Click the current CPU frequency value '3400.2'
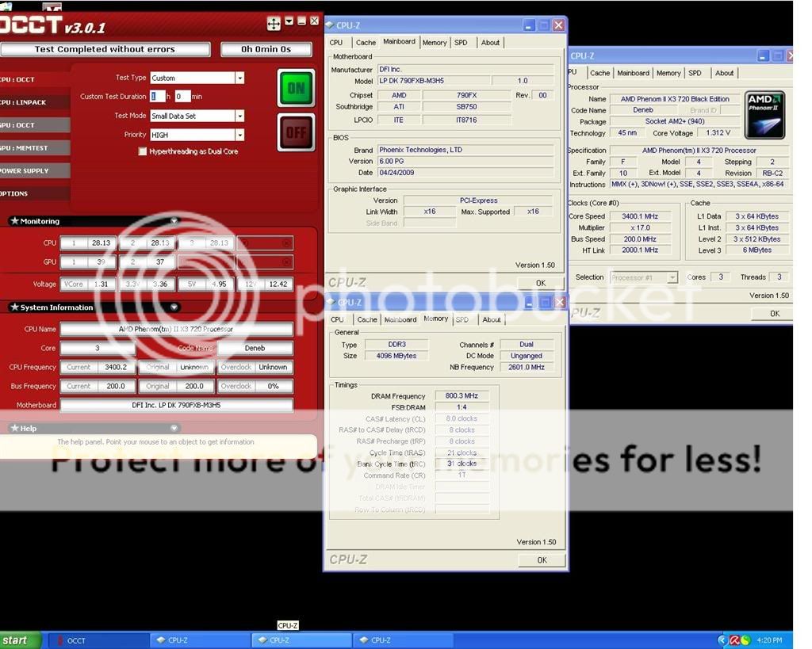The image size is (812, 649). point(116,367)
